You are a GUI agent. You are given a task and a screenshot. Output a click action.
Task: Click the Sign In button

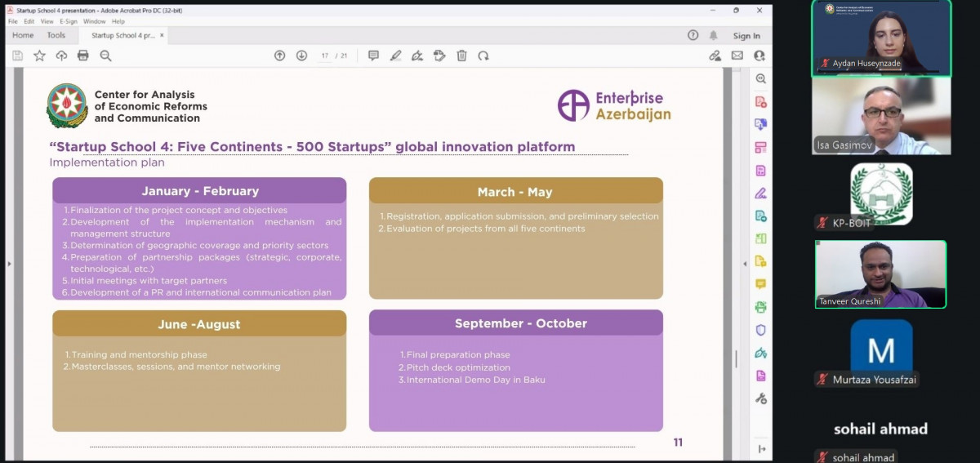[x=746, y=36]
